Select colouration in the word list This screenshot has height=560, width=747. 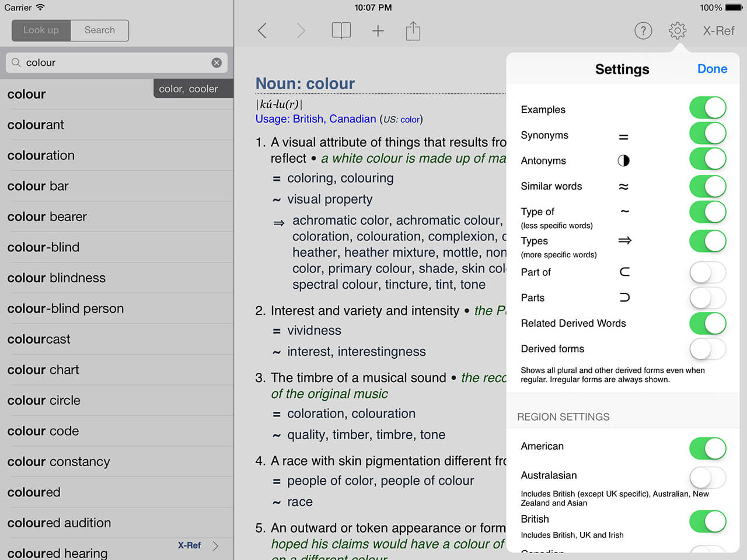(x=117, y=155)
